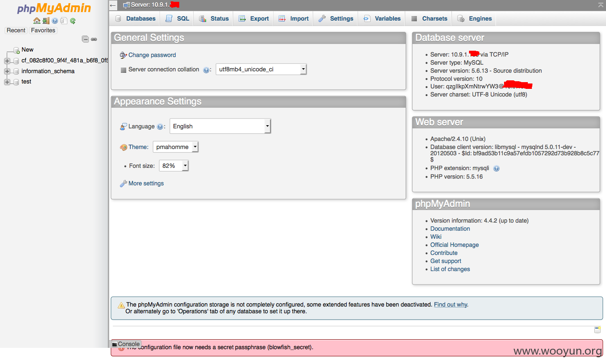
Task: Click the Favorites button
Action: (x=43, y=31)
